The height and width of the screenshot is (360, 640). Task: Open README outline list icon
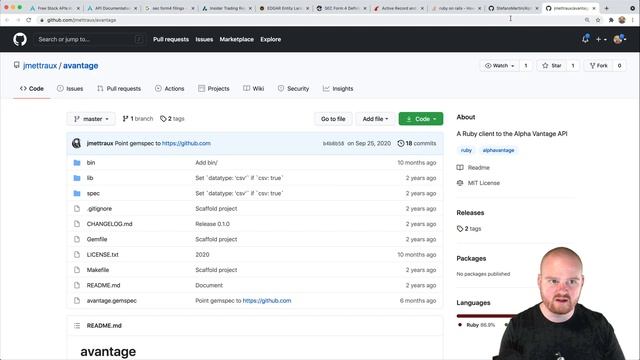[x=77, y=326]
